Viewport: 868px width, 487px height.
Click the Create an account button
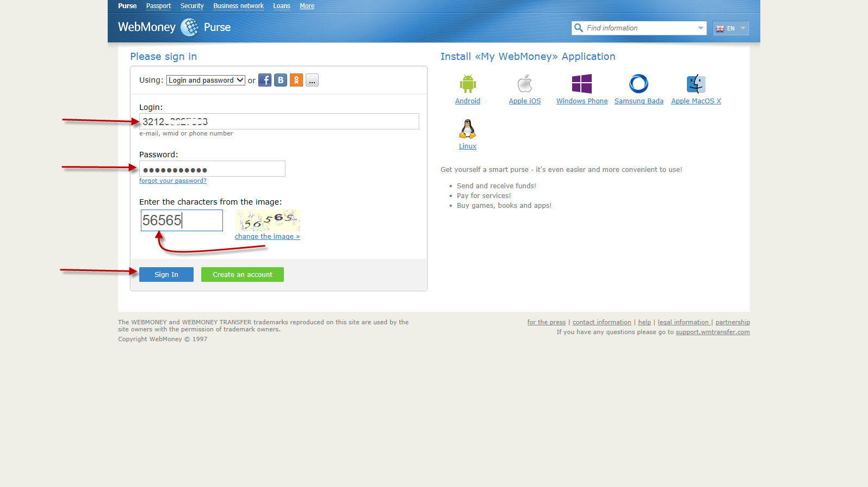tap(243, 274)
